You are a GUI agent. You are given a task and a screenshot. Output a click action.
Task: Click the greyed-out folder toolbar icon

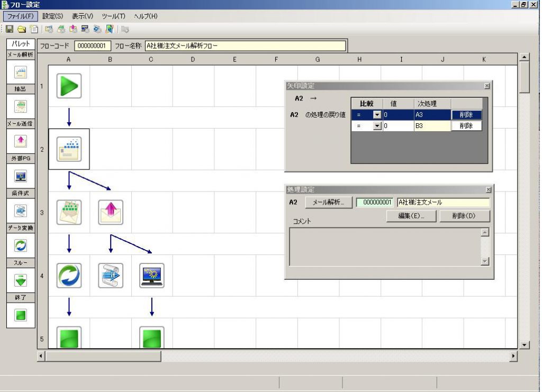click(x=125, y=29)
